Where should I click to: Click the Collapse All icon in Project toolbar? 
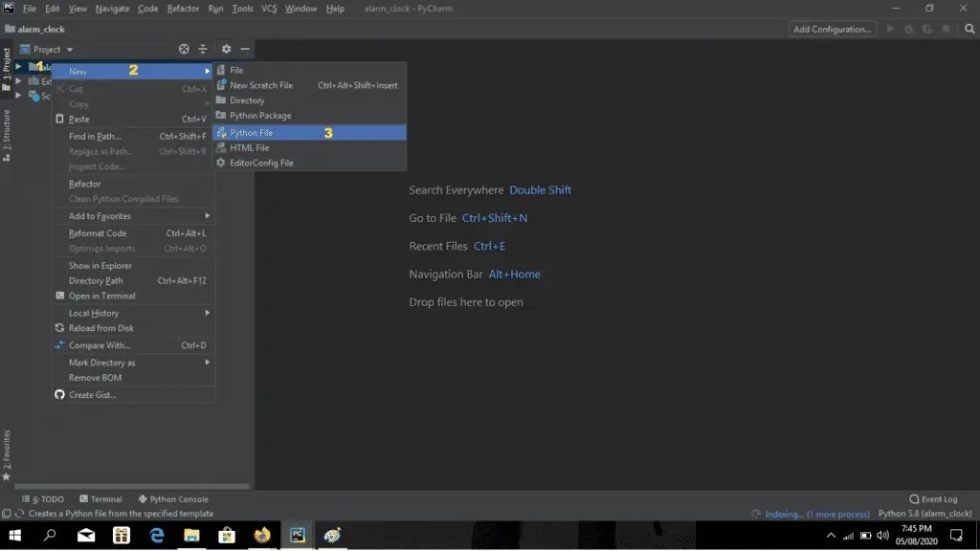203,49
